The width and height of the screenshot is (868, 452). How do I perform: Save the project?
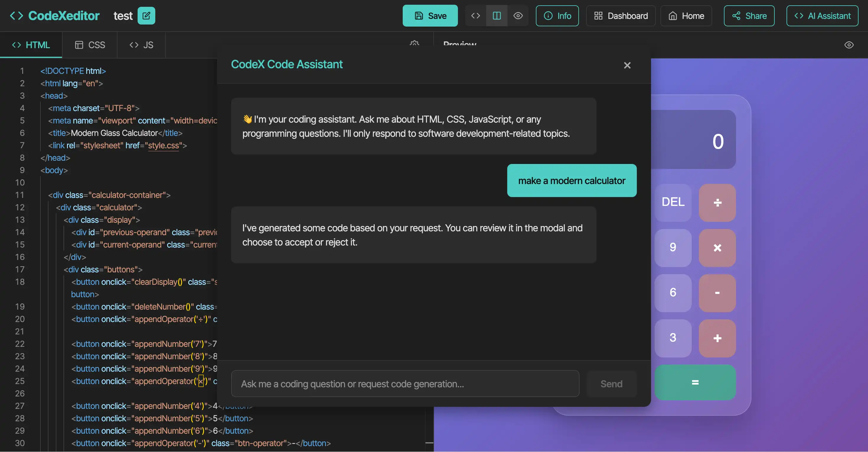click(x=430, y=16)
